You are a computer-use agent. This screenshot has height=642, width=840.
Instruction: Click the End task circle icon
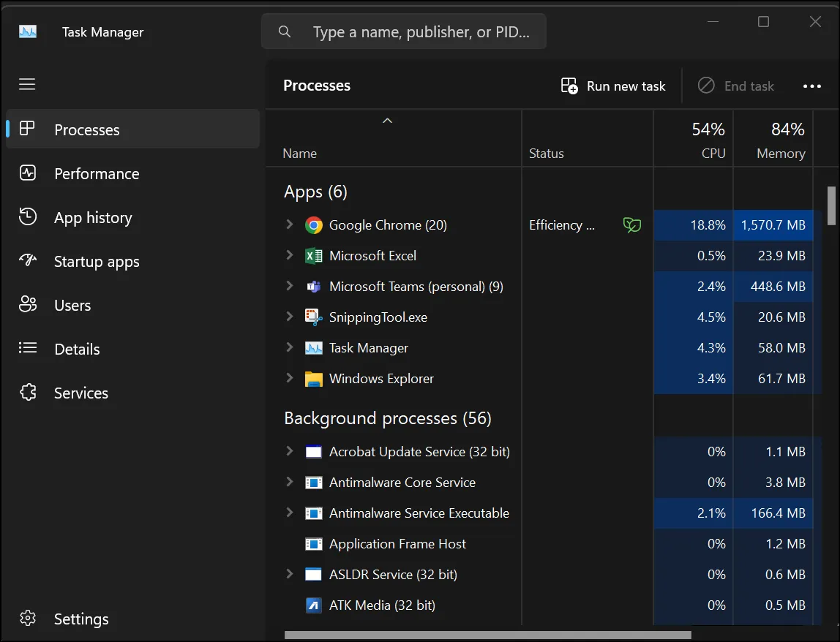tap(706, 85)
